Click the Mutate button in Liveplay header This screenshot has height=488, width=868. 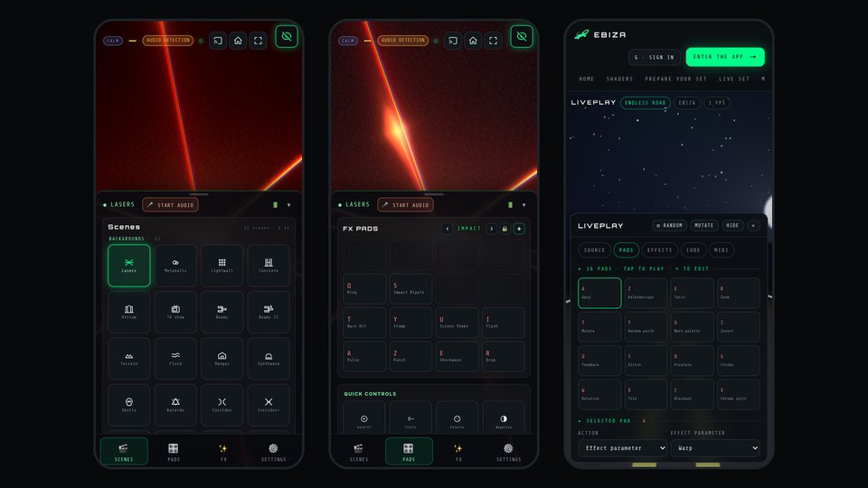click(703, 225)
